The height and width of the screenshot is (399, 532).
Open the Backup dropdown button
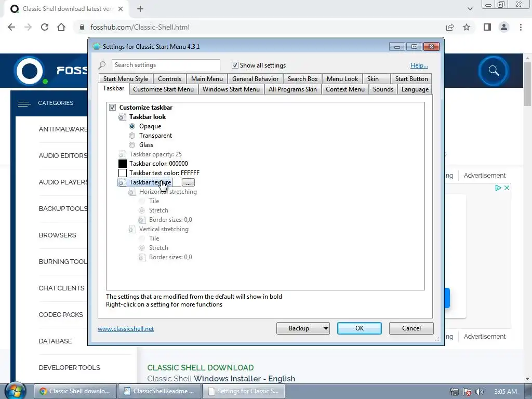[303, 328]
